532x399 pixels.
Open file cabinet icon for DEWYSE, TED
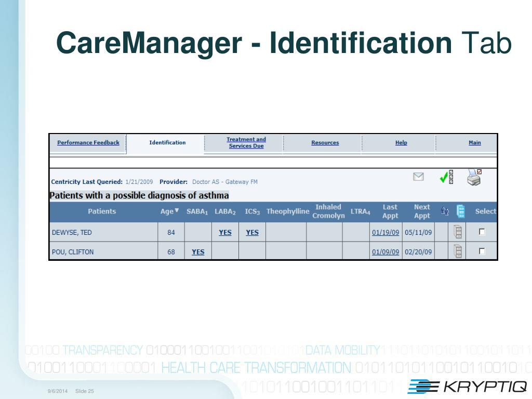tap(458, 232)
